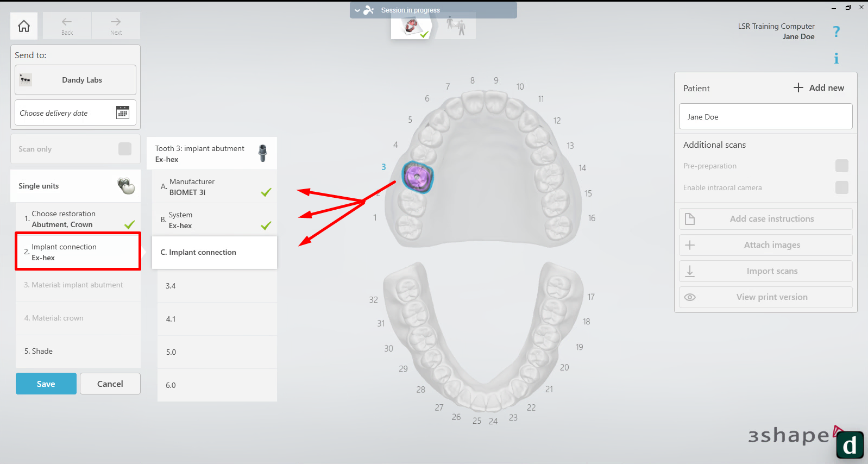
Task: Click the Home icon
Action: [24, 26]
